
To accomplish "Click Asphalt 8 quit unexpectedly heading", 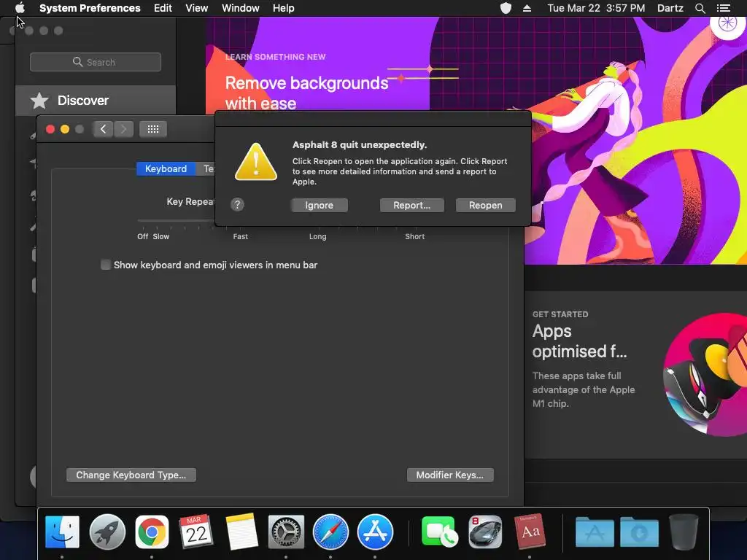I will [360, 145].
